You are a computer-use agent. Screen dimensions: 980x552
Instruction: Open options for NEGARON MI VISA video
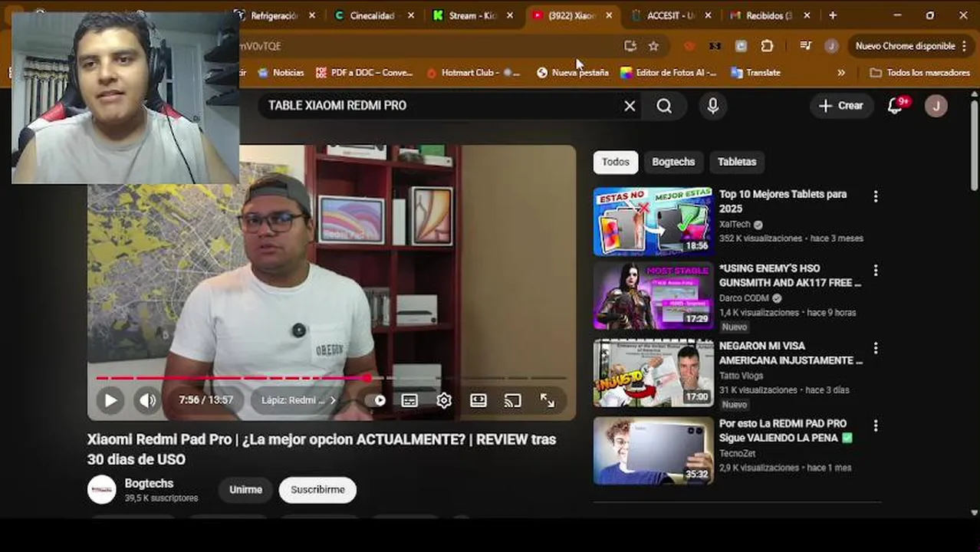876,349
